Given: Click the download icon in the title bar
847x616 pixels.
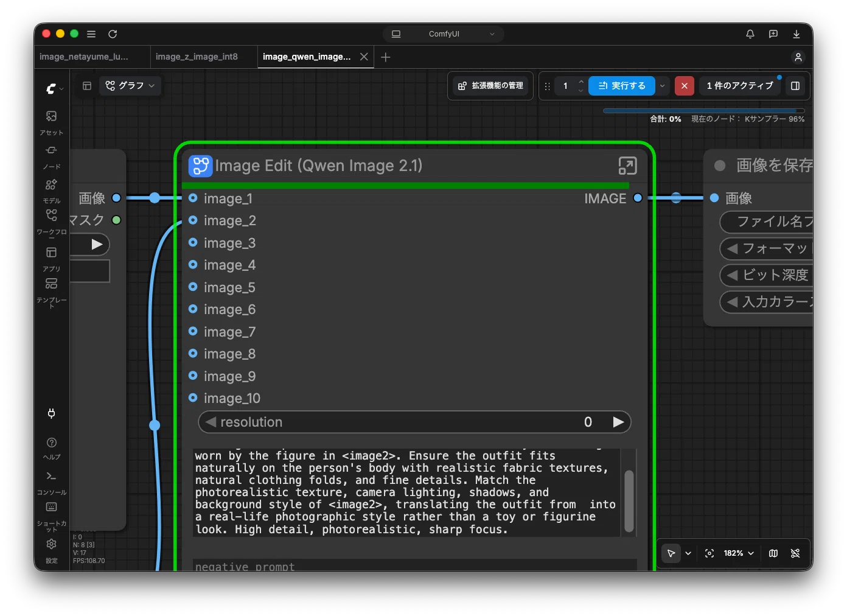Looking at the screenshot, I should click(x=796, y=34).
